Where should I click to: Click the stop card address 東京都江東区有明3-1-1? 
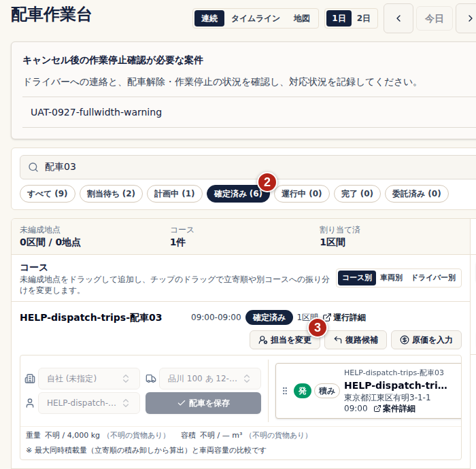(387, 398)
